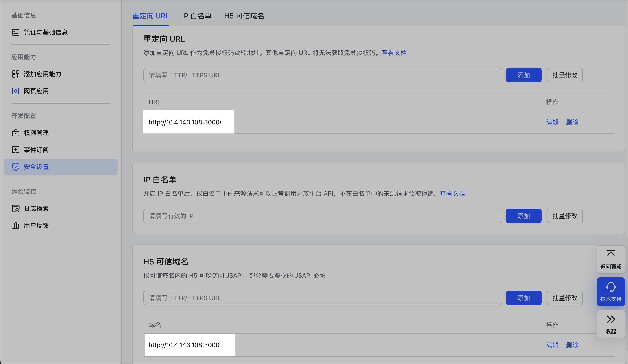Screen dimensions: 628x364
Task: Click the user feedback chart icon
Action: click(15, 225)
